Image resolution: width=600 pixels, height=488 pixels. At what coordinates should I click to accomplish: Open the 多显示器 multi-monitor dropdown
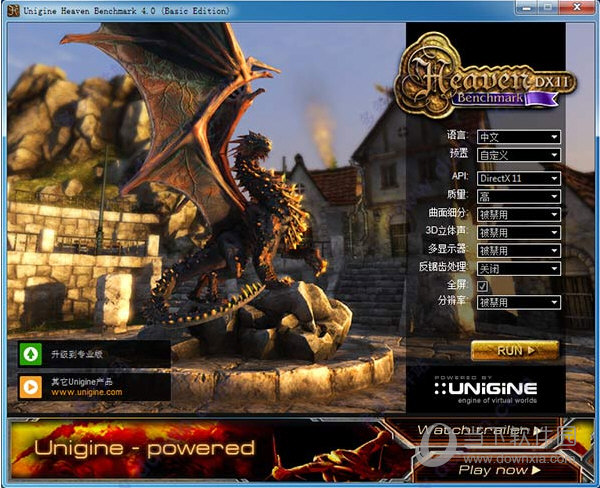pos(518,251)
